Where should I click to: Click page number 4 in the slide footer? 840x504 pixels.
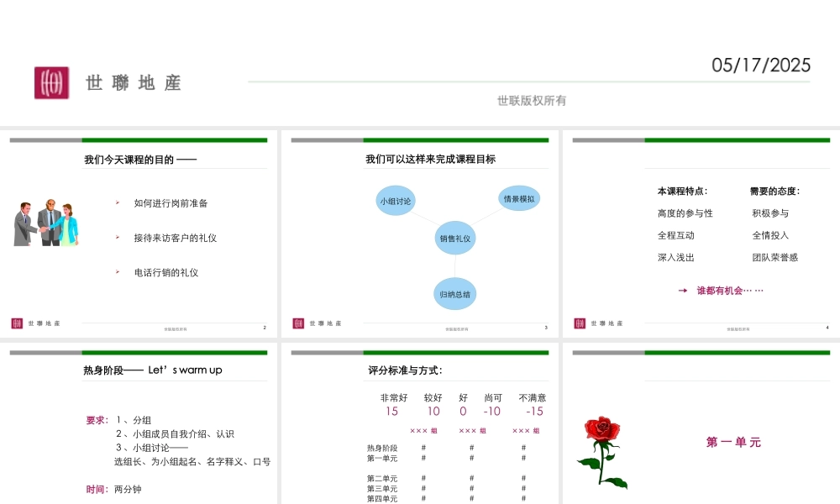pos(827,328)
